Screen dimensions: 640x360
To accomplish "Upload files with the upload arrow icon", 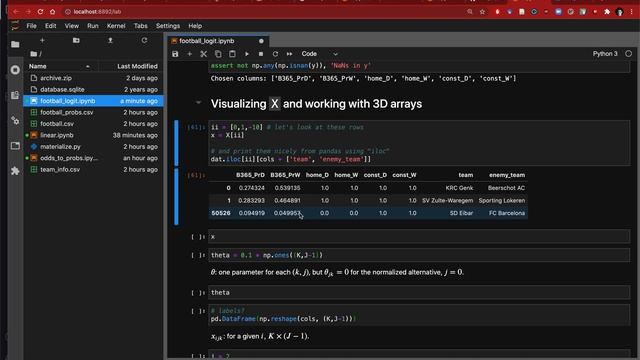I will tap(110, 40).
